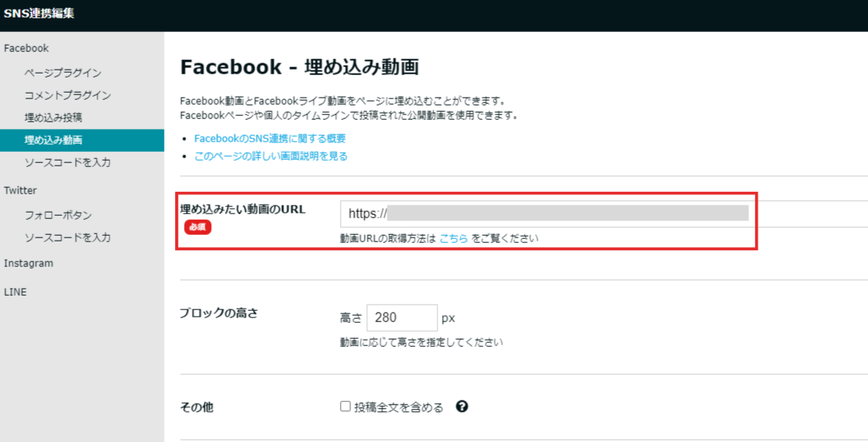Viewport: 868px width, 442px height.
Task: Open the help icon beside 投稿全文を含める
Action: pyautogui.click(x=462, y=407)
